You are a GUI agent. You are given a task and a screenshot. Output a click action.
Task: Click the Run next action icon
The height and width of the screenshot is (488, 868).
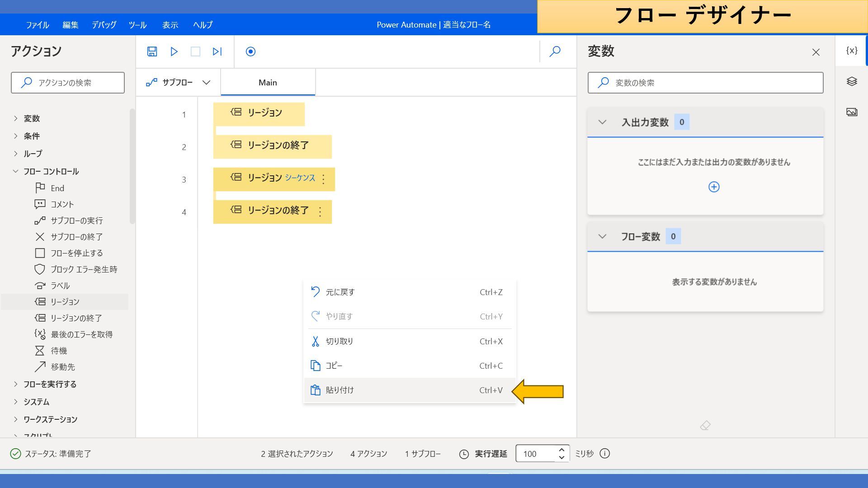click(217, 52)
